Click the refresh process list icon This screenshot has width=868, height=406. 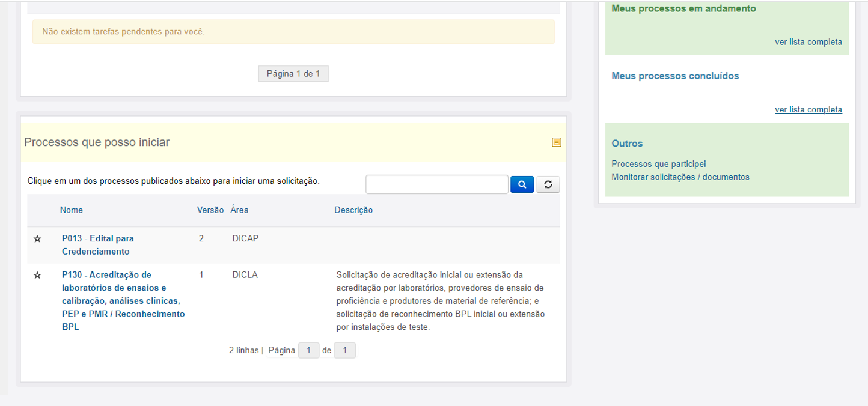548,184
